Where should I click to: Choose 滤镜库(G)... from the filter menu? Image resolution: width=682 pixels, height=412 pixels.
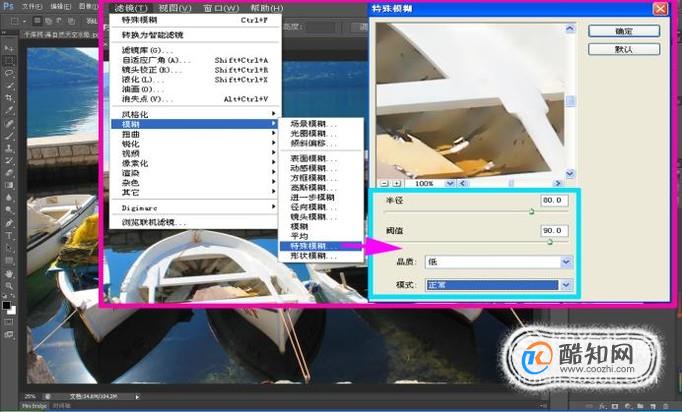point(195,50)
